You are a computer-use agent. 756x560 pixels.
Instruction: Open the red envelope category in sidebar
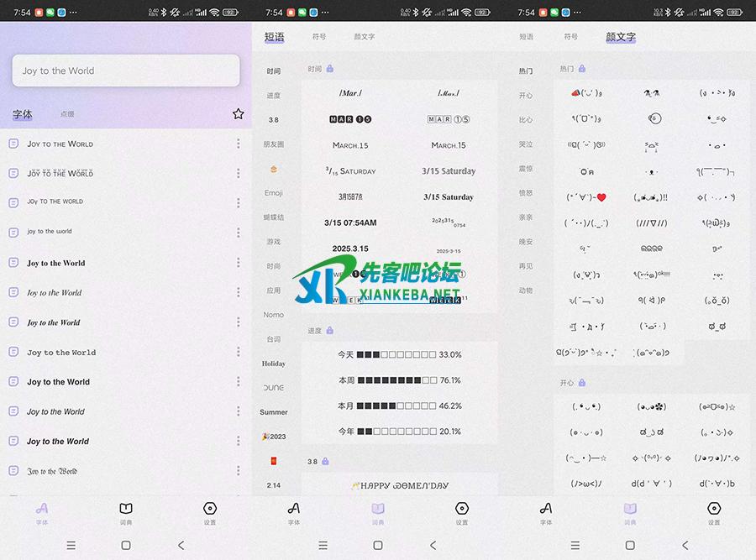click(x=274, y=461)
